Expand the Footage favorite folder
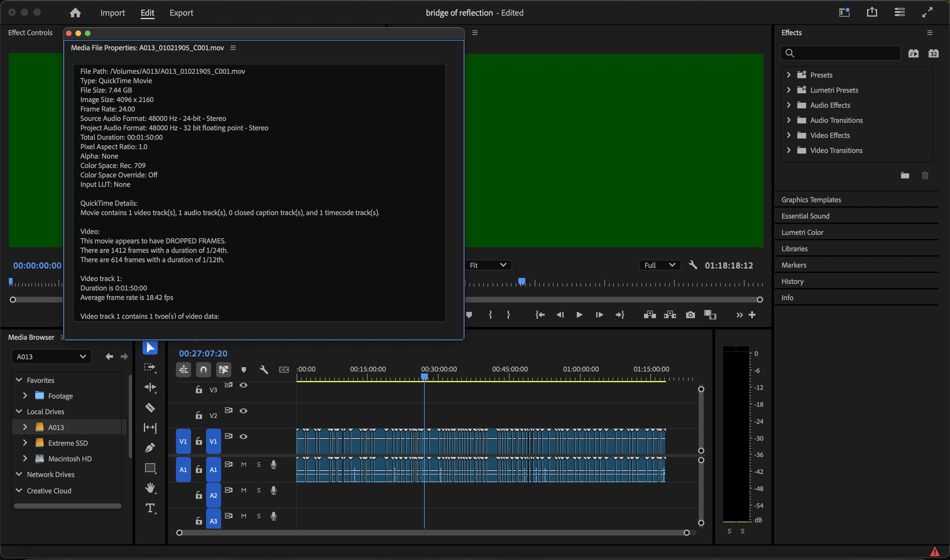Viewport: 950px width, 560px height. 25,395
